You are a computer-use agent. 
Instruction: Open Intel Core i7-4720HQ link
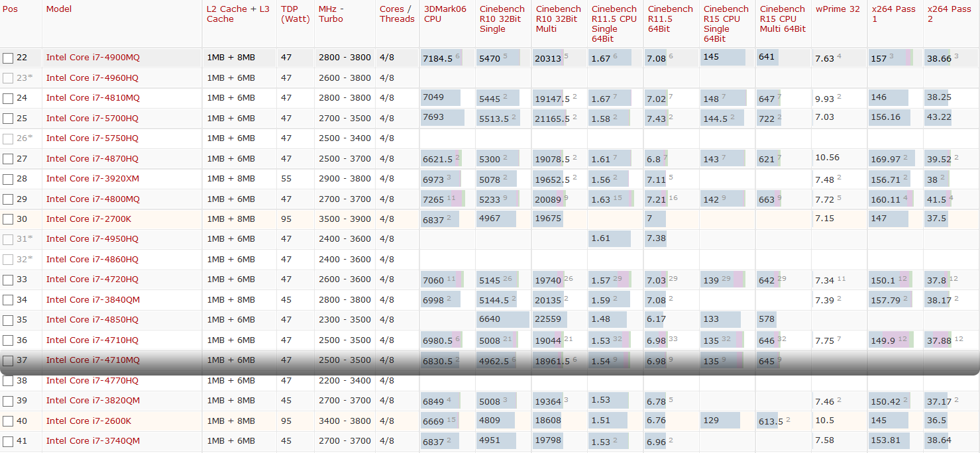tap(92, 279)
